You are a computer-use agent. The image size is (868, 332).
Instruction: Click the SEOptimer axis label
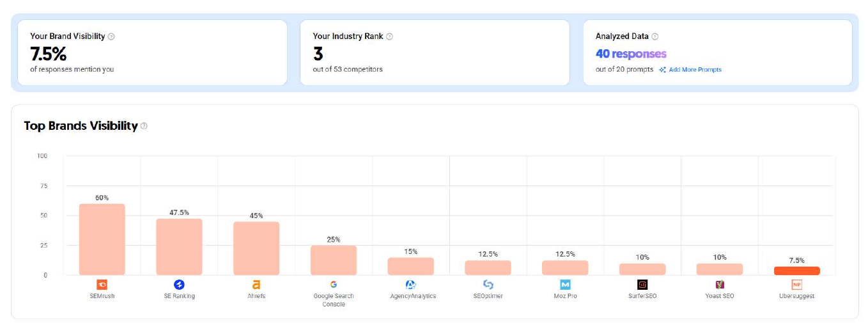pos(488,296)
